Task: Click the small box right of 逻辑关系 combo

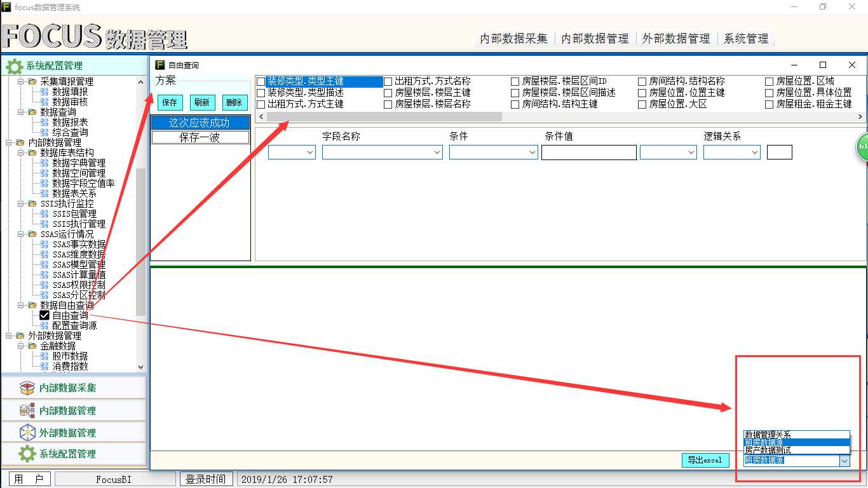Action: click(x=780, y=152)
